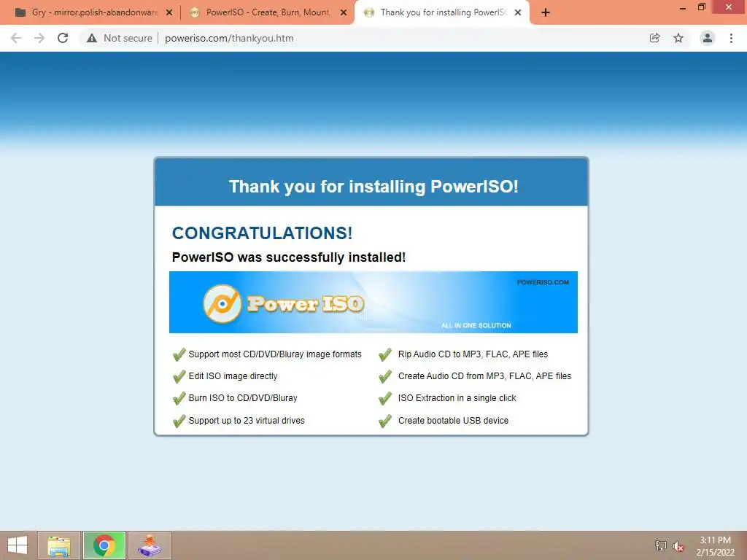Click Create bootable USB device text

(453, 421)
